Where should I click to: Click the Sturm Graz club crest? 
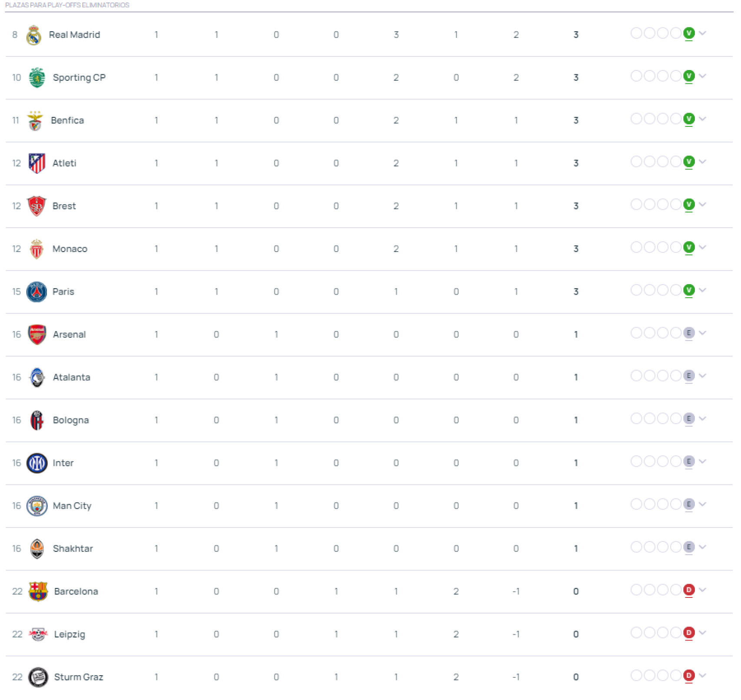pyautogui.click(x=38, y=677)
